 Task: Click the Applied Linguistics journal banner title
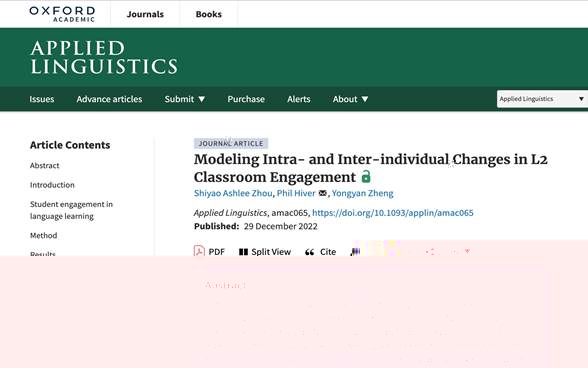(104, 57)
